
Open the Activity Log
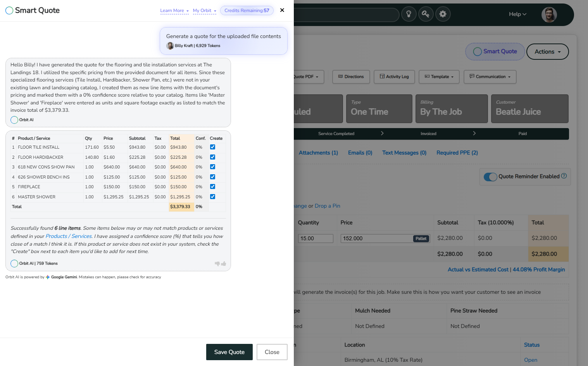[394, 76]
